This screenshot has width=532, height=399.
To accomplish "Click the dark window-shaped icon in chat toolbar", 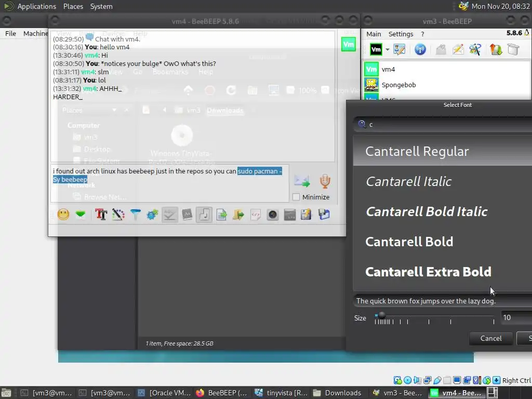I will [x=290, y=215].
